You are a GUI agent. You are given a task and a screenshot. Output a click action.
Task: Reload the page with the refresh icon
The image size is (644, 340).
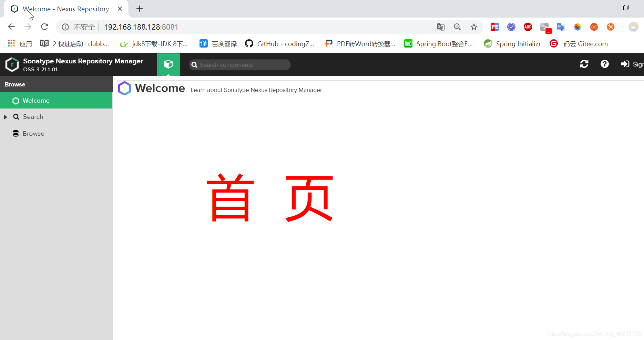[44, 27]
